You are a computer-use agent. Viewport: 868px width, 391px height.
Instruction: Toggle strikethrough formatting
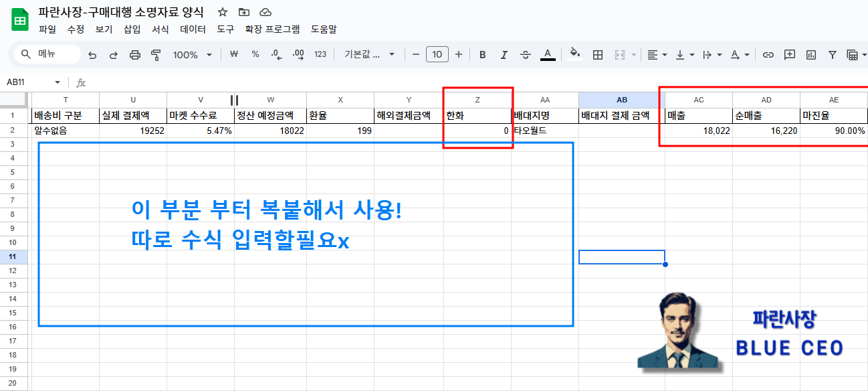(x=525, y=55)
